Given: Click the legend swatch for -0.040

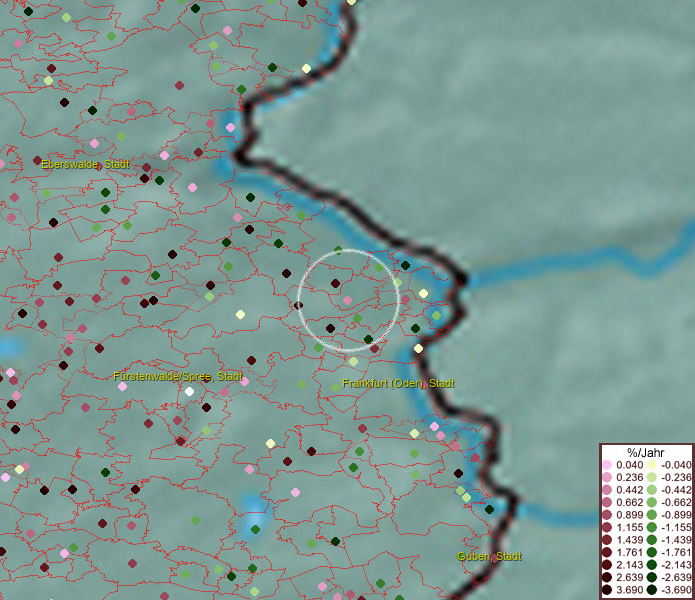Looking at the screenshot, I should pyautogui.click(x=652, y=465).
